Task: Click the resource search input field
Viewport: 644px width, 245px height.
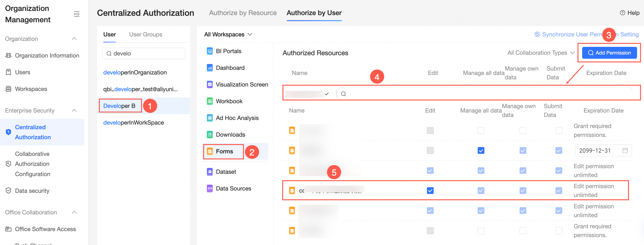Action: (485, 94)
